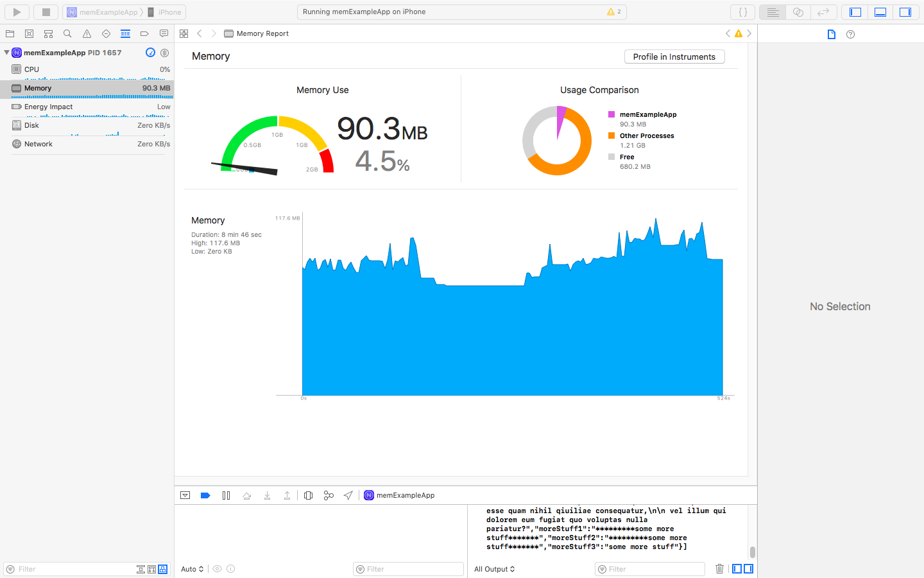Select the Breakpoint navigator icon
924x578 pixels.
144,33
